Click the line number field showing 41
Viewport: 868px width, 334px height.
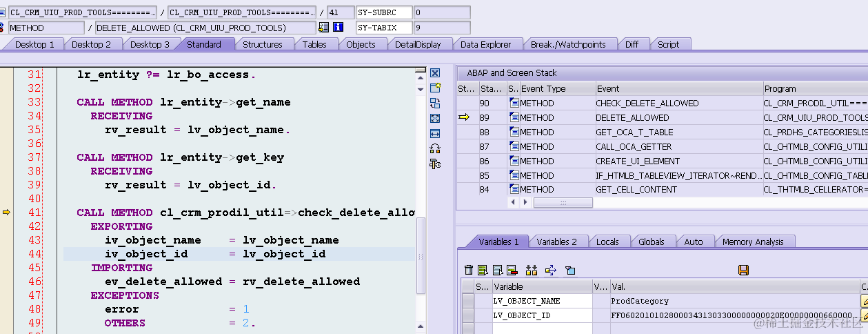pos(339,12)
